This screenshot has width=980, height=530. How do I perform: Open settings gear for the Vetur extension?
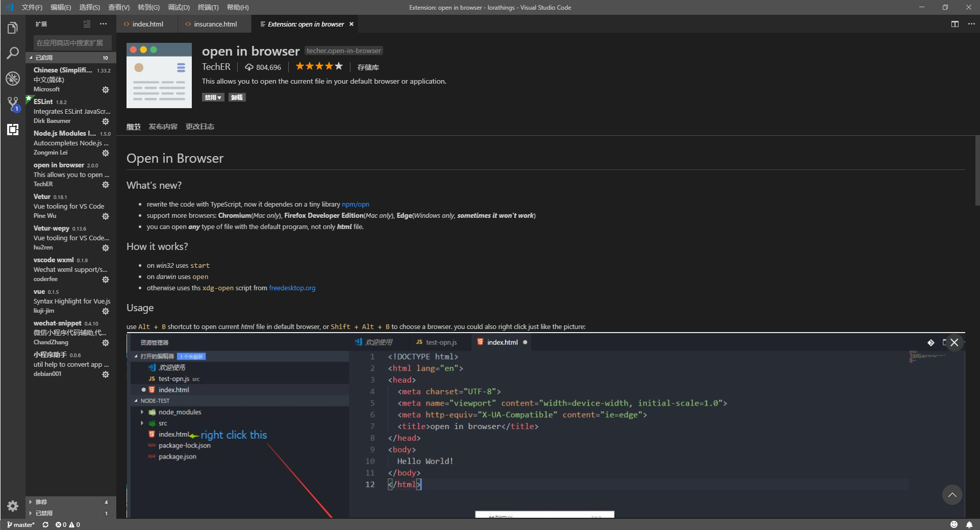click(106, 216)
